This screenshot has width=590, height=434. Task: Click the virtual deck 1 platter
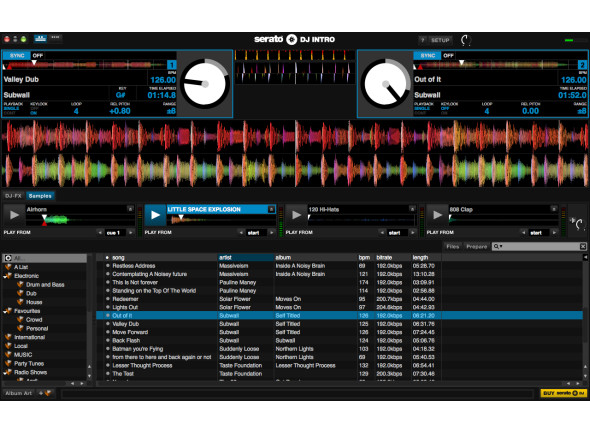tap(205, 84)
